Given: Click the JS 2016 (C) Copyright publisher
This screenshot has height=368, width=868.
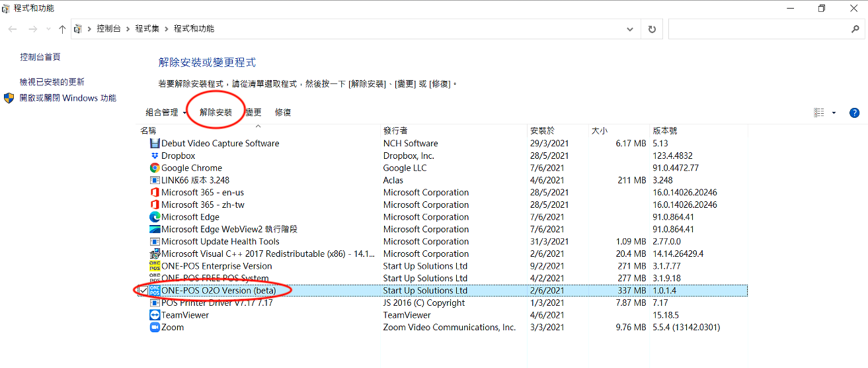Looking at the screenshot, I should 424,302.
